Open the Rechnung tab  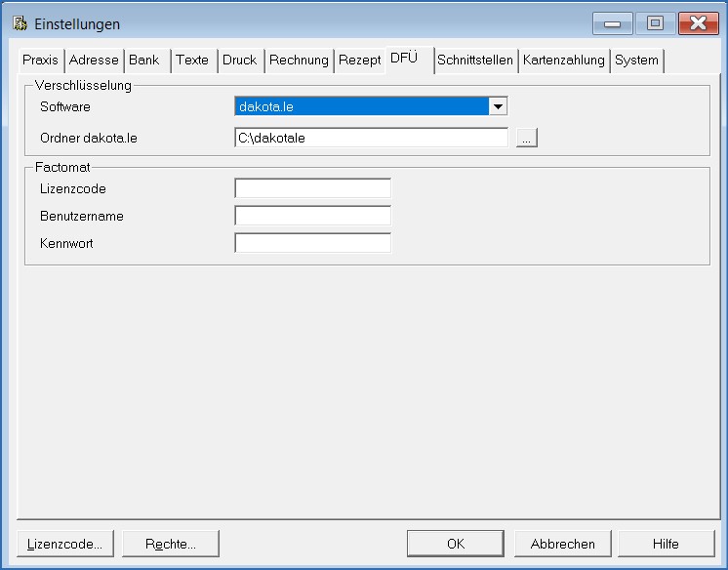click(299, 61)
